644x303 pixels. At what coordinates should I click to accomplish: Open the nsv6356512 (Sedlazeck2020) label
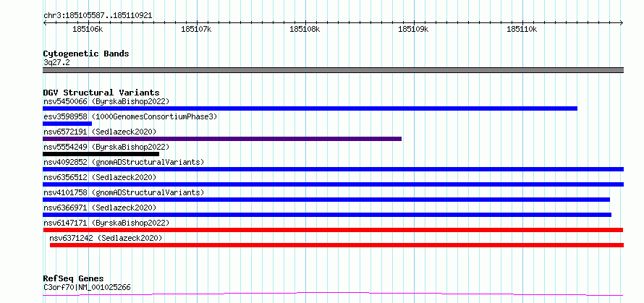(100, 177)
